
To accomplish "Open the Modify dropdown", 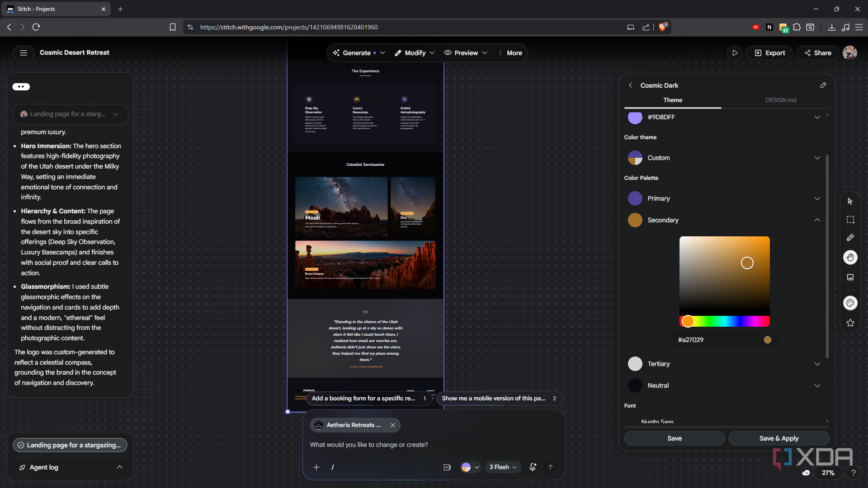I will 415,53.
